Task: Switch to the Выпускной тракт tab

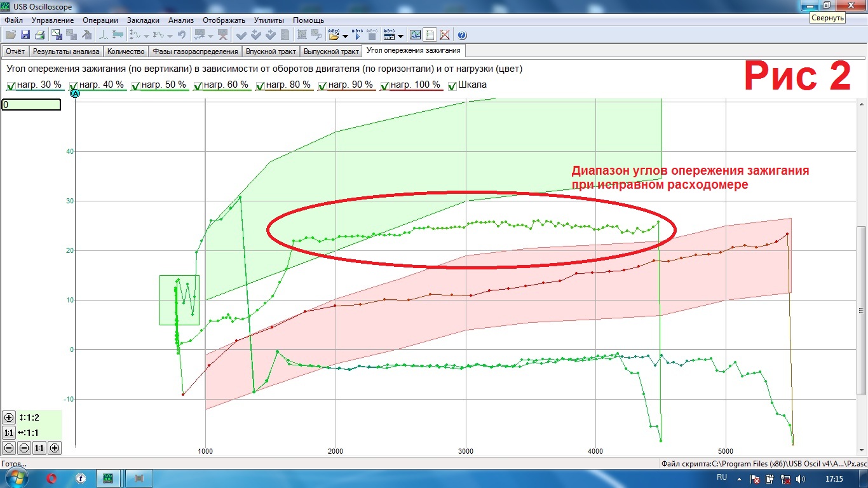Action: 331,51
